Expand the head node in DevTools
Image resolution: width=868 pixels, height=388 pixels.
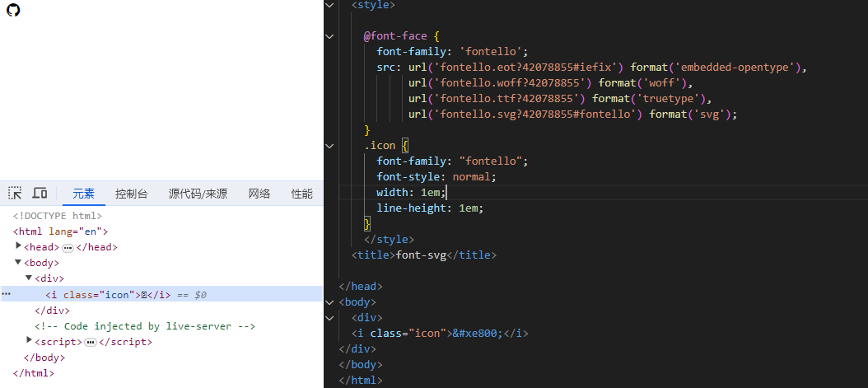[x=19, y=247]
